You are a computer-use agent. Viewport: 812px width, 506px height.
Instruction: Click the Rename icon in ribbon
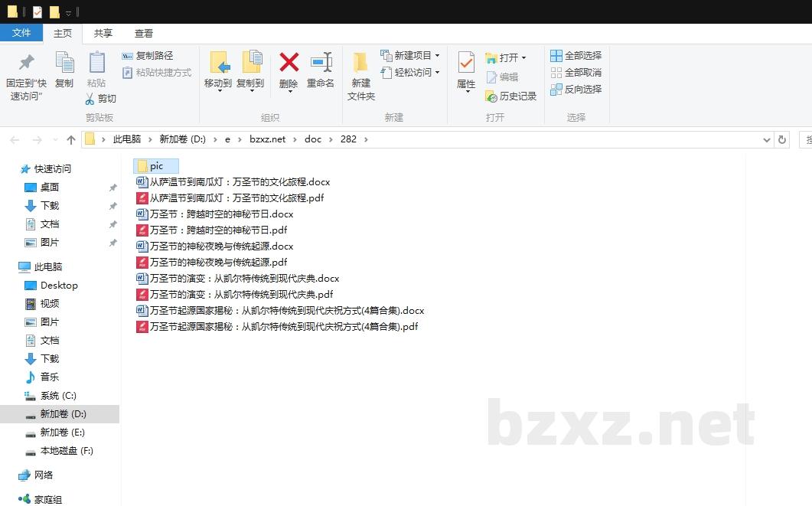[x=321, y=63]
